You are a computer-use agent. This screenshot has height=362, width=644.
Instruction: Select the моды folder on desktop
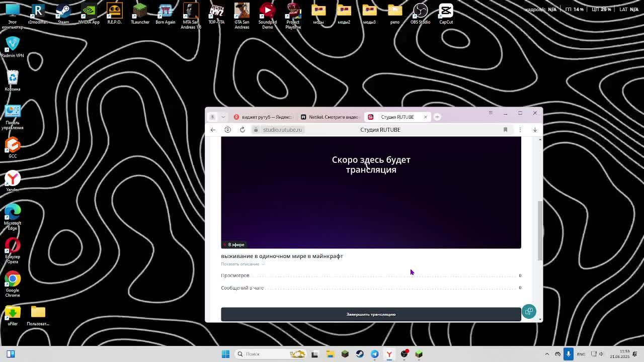318,14
